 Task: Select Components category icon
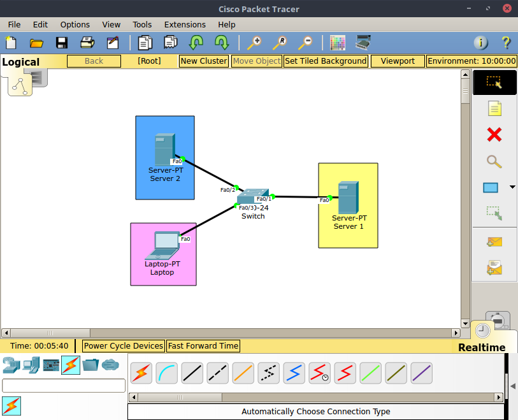[51, 365]
